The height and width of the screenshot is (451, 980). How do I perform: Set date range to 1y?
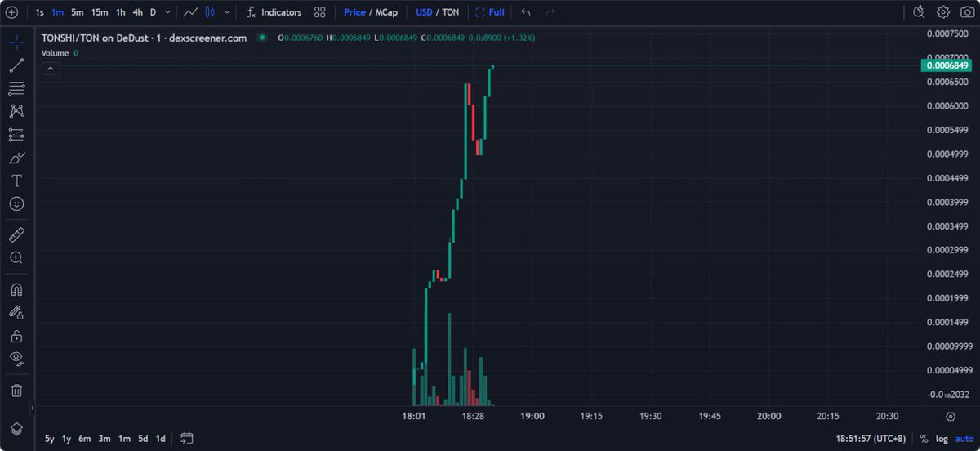click(67, 439)
